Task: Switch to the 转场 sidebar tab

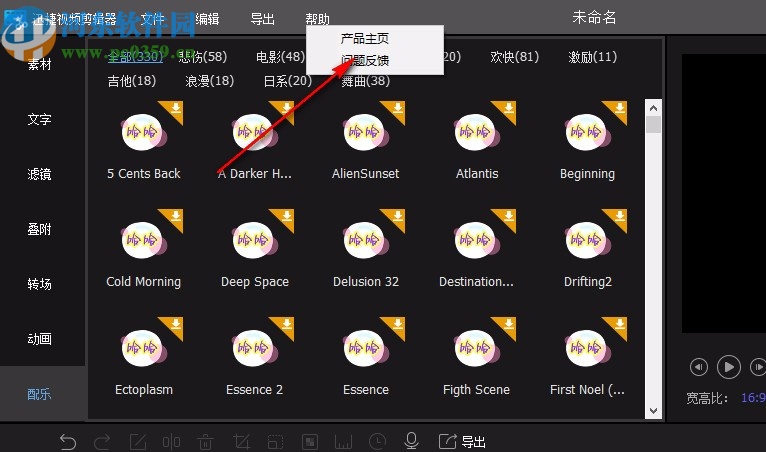Action: coord(40,284)
